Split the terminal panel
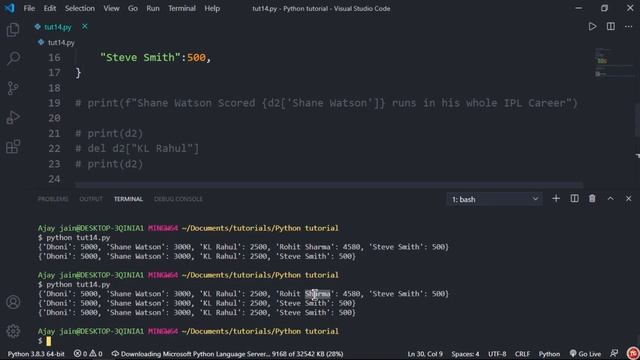Image resolution: width=640 pixels, height=360 pixels. pyautogui.click(x=574, y=199)
